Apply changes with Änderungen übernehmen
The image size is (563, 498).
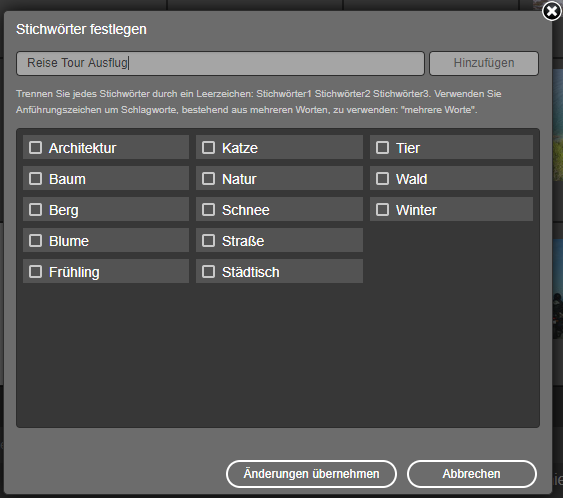[311, 474]
